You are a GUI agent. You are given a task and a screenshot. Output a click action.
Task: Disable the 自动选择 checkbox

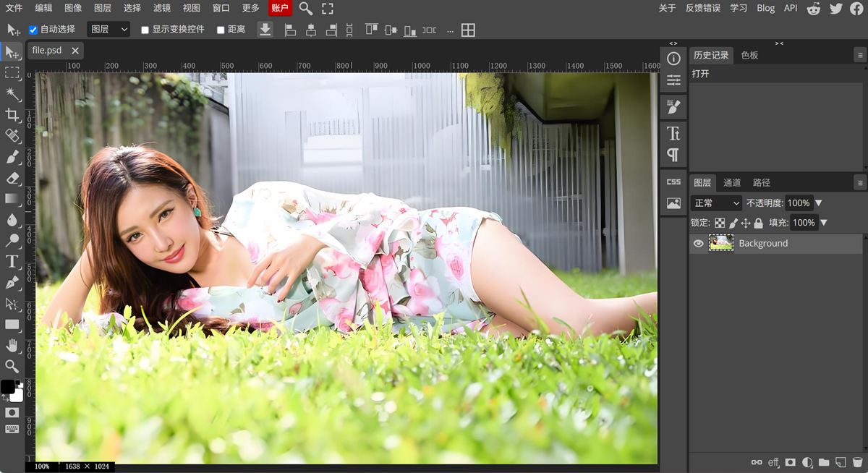point(33,30)
